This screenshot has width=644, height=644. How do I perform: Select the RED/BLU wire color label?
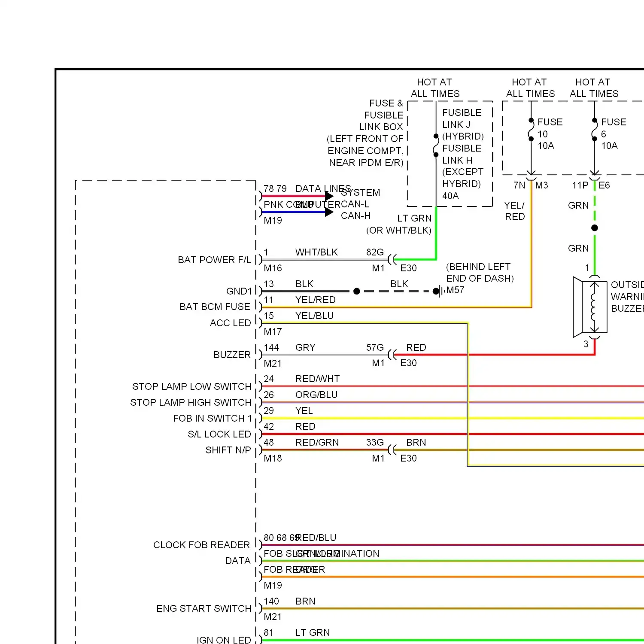pyautogui.click(x=316, y=538)
